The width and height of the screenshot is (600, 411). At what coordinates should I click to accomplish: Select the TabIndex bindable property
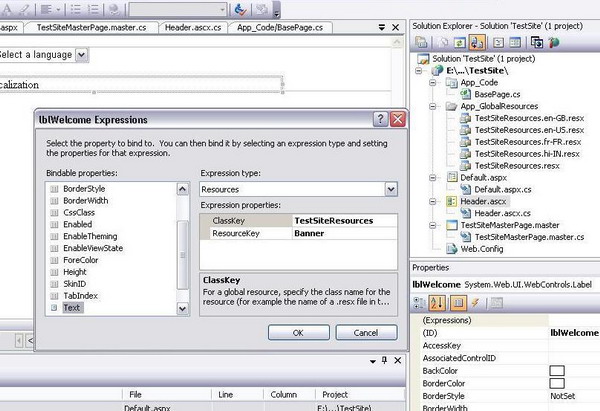80,296
